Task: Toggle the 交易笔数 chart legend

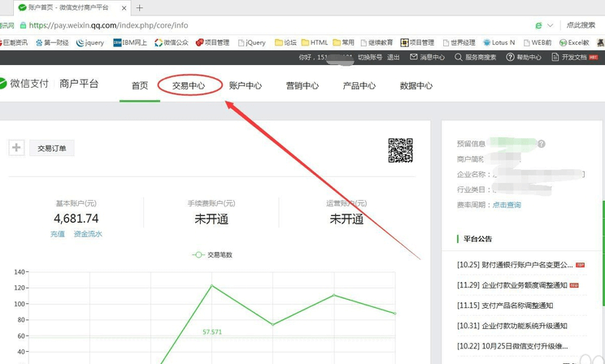Action: point(212,255)
